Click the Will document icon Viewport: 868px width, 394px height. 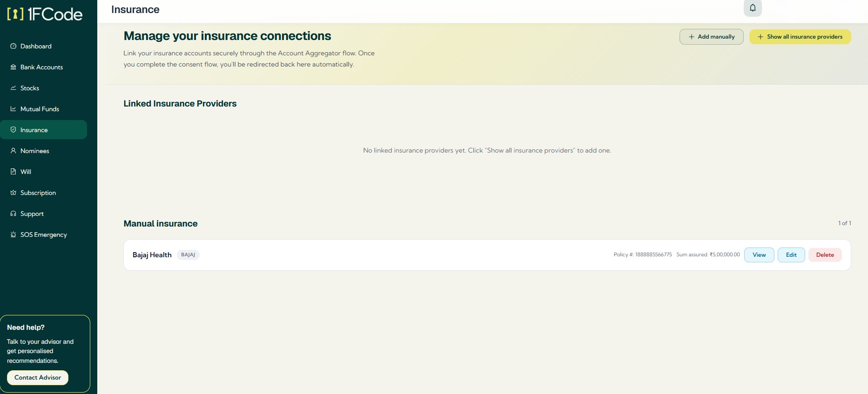[x=13, y=172]
